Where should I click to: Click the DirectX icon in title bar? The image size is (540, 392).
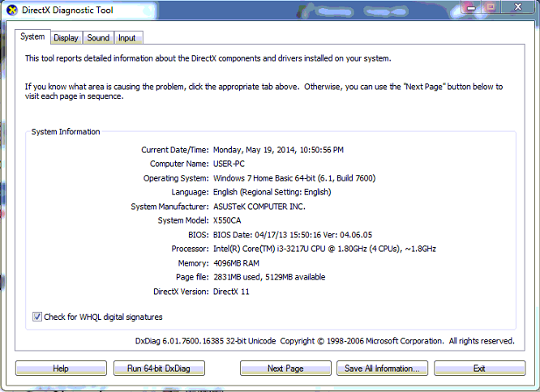coord(12,10)
